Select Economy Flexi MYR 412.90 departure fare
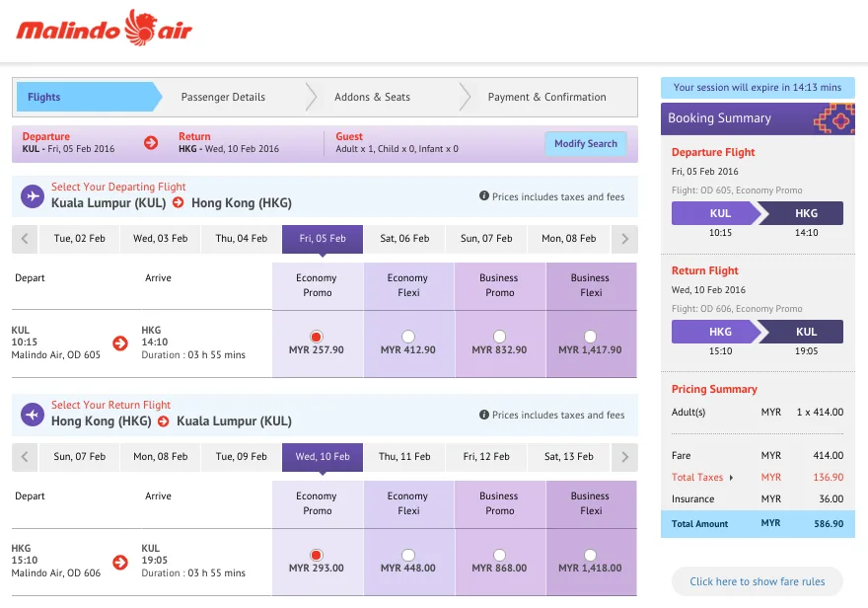The image size is (868, 608). 407,337
